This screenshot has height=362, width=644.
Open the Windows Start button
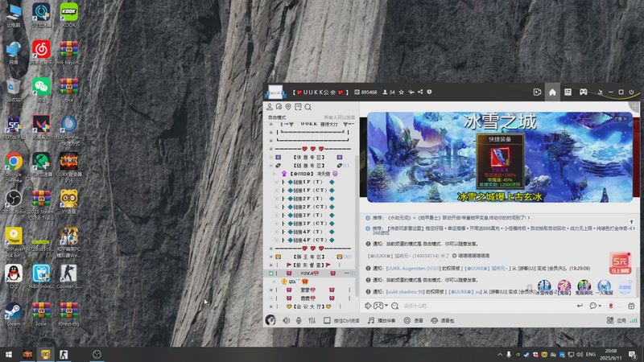[9, 354]
